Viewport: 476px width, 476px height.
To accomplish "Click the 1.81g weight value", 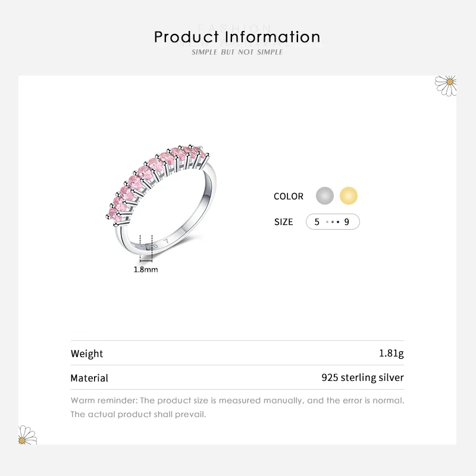I will (391, 353).
